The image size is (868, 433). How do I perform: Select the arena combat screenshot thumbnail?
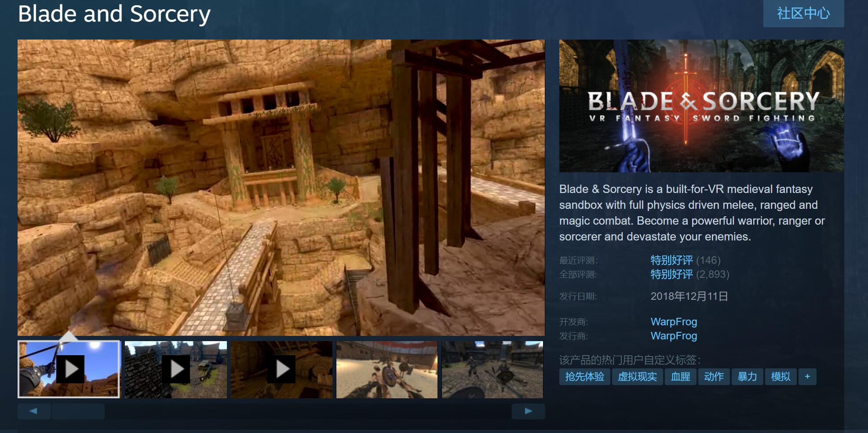pos(387,370)
